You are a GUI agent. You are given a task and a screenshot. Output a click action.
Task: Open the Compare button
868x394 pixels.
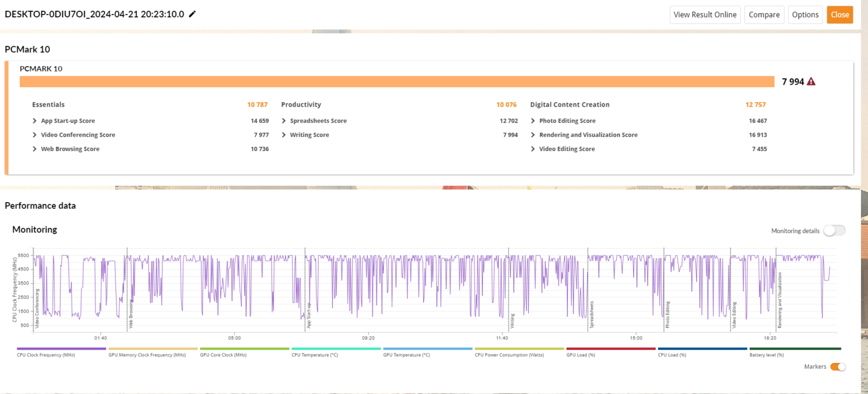tap(764, 15)
